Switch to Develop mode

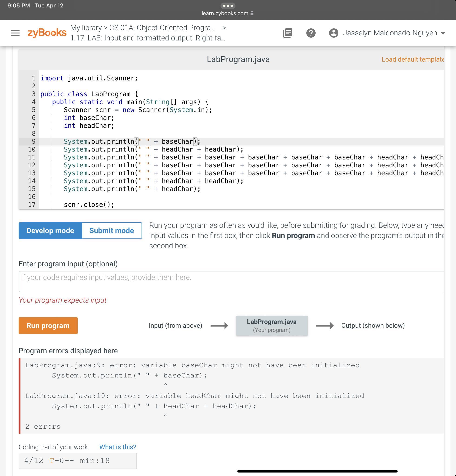click(50, 231)
